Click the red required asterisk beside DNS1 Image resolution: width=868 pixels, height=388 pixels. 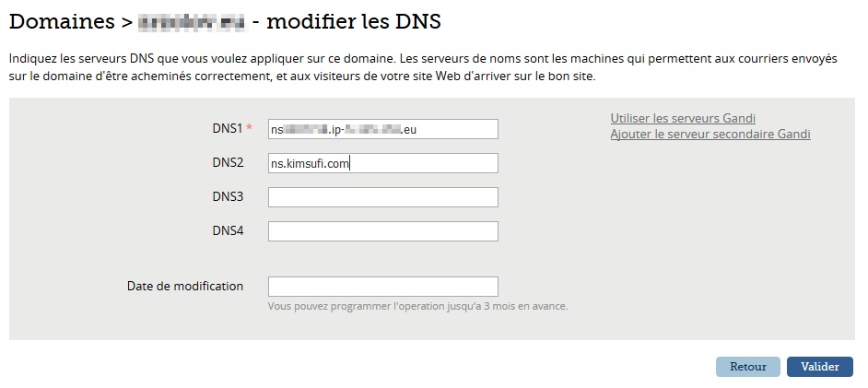249,128
